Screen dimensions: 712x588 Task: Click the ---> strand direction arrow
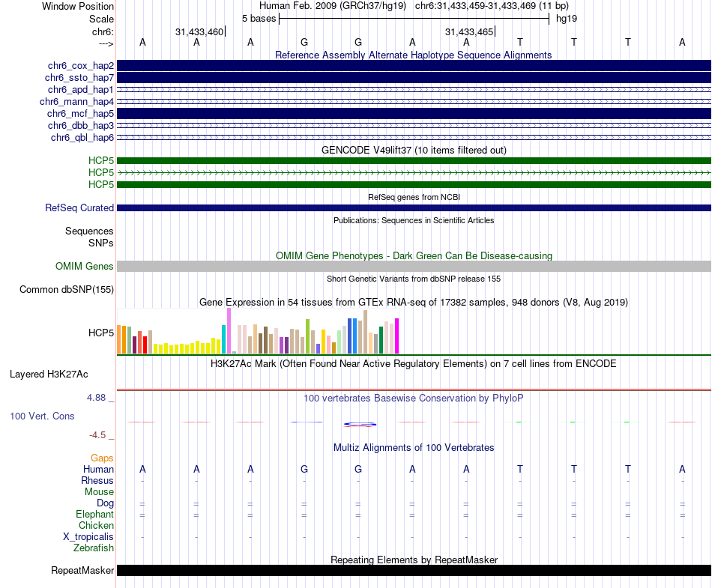106,43
